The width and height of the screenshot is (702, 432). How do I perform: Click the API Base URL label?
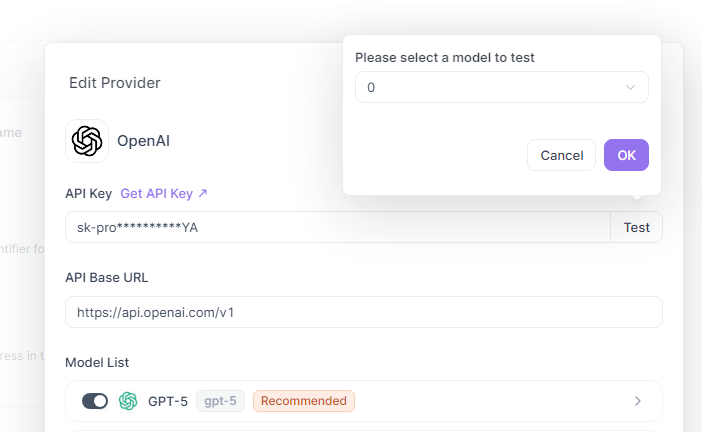pos(106,277)
